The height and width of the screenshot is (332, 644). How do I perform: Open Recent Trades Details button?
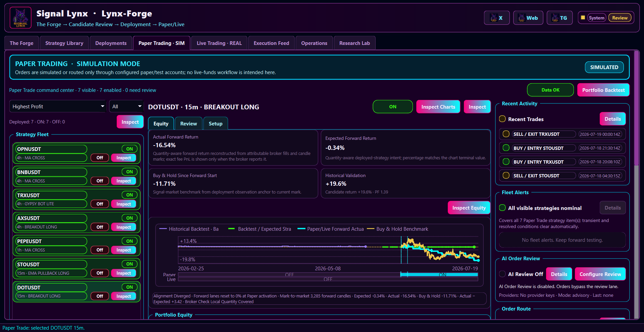coord(612,119)
